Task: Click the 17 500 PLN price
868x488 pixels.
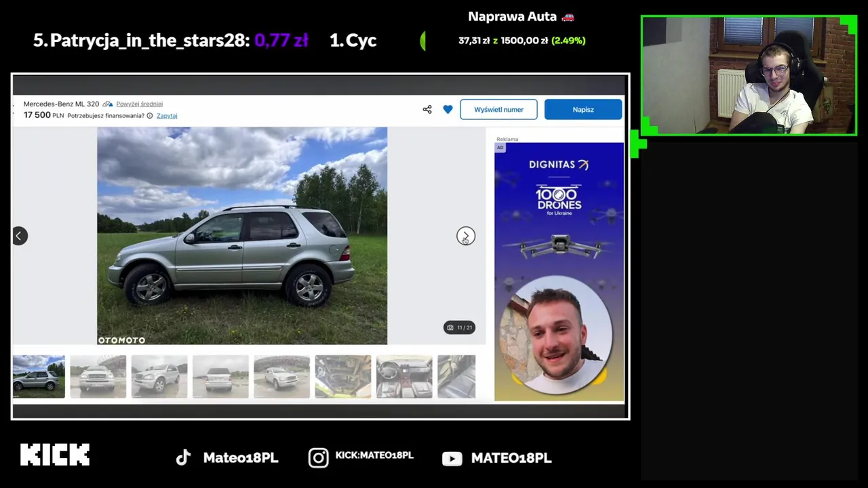Action: [43, 115]
